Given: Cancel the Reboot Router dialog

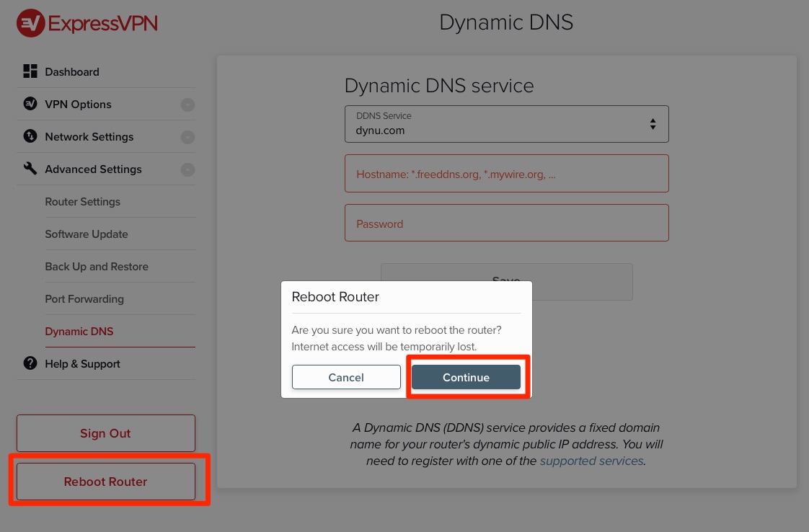Looking at the screenshot, I should (x=346, y=377).
